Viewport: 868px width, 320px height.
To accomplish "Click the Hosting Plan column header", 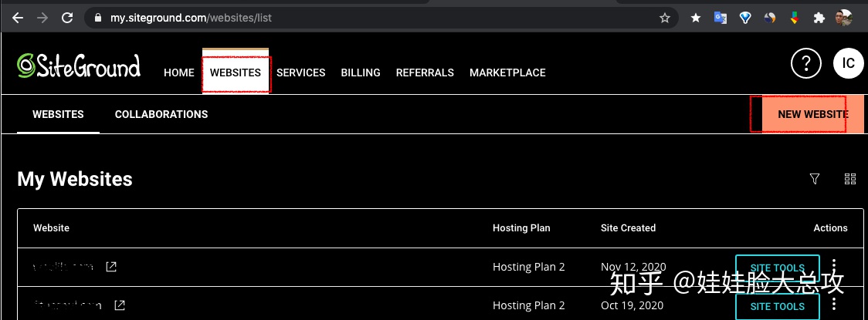I will click(521, 227).
